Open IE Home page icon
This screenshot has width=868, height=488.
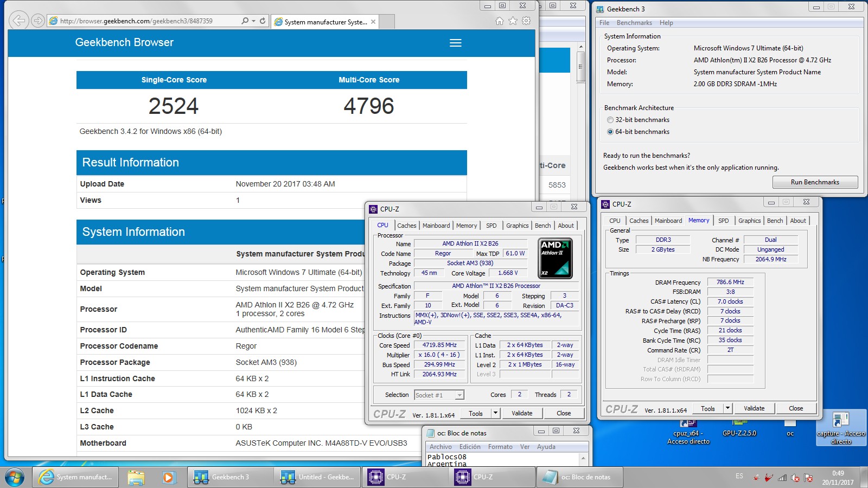[500, 21]
